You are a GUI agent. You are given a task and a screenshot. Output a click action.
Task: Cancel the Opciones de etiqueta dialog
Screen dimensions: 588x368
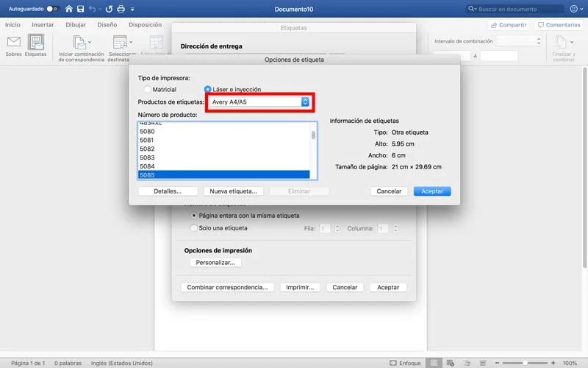click(x=389, y=191)
